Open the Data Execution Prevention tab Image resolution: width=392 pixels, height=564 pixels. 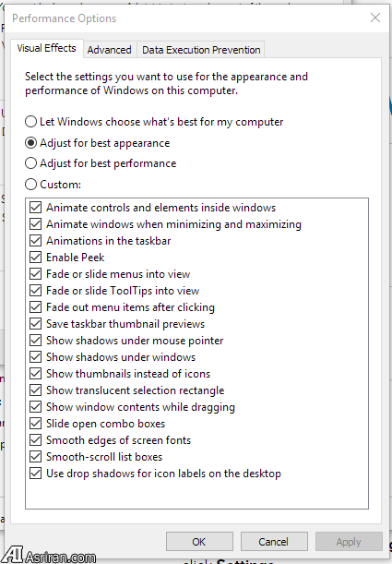pos(201,50)
